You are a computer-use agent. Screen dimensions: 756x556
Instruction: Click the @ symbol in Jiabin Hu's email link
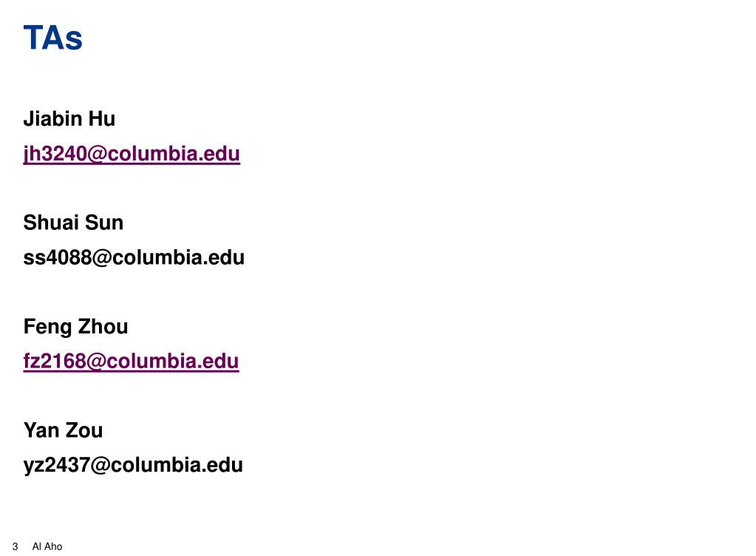pos(97,154)
